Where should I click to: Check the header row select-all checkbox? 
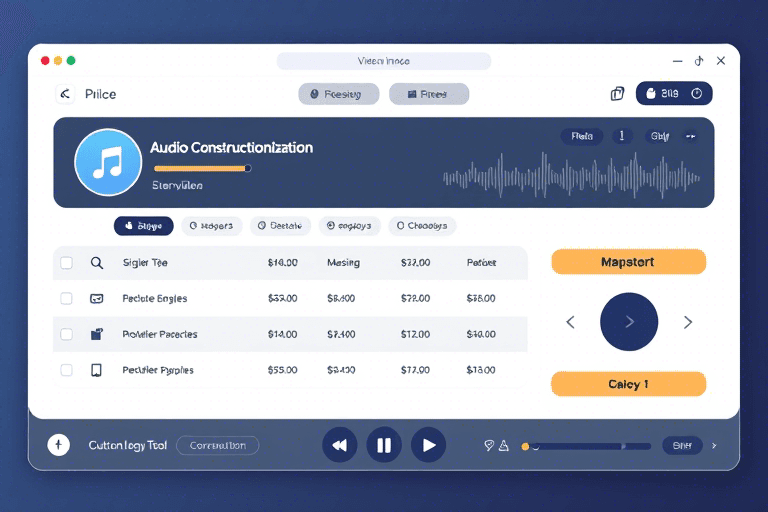tap(67, 263)
